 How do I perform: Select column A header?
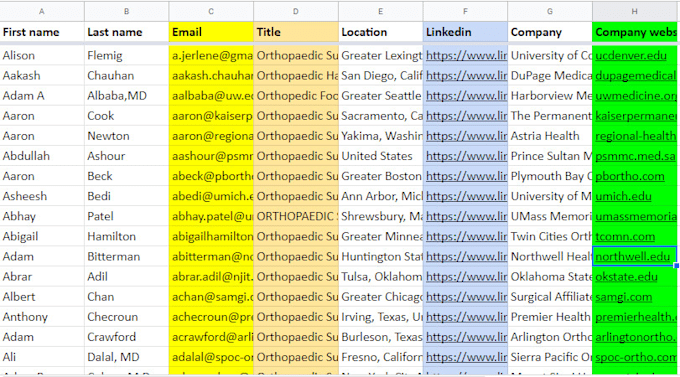pos(42,11)
